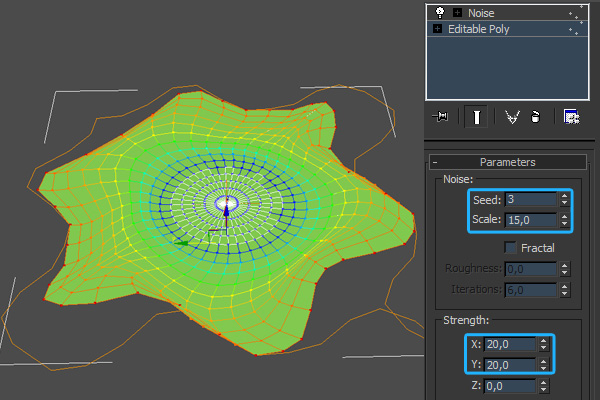
Task: Click Make Unique icon
Action: (x=513, y=117)
